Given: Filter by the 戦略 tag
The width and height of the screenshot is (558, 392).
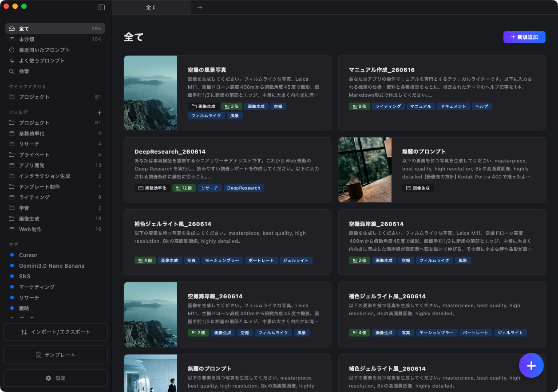Looking at the screenshot, I should [55, 308].
